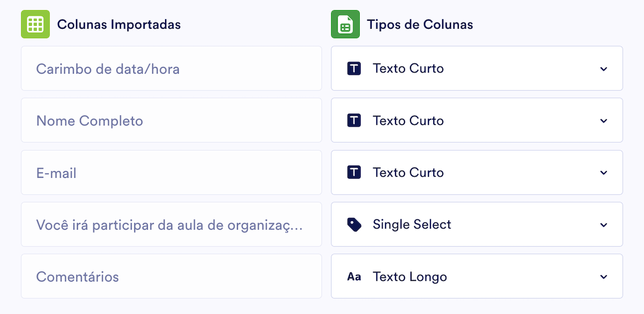Click the T icon in the E-mail type row
Screen dimensions: 644x314
point(354,173)
